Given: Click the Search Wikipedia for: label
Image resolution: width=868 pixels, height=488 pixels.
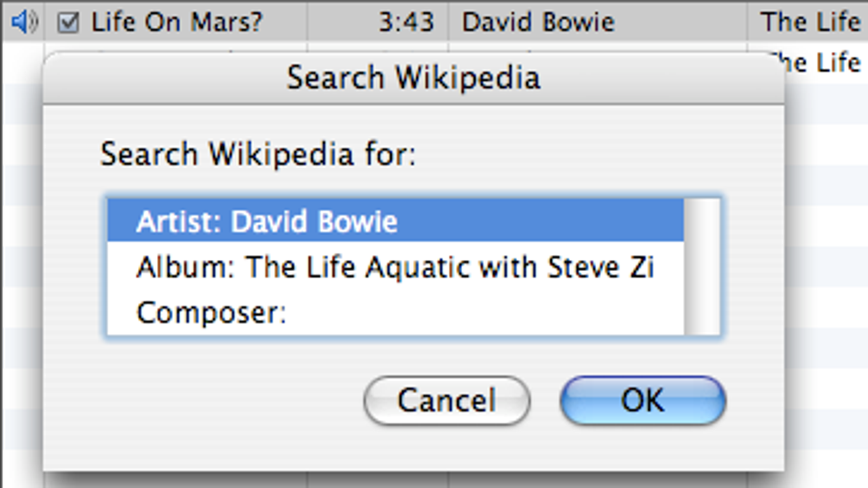Looking at the screenshot, I should click(258, 154).
